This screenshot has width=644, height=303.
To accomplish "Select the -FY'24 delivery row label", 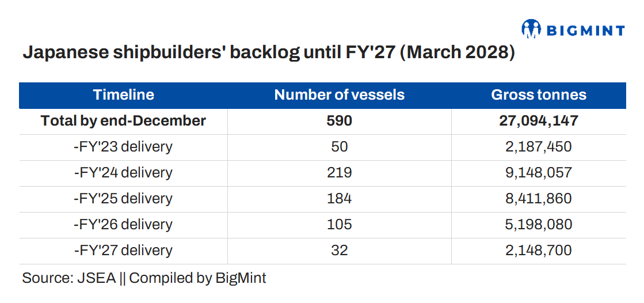I will tap(123, 173).
